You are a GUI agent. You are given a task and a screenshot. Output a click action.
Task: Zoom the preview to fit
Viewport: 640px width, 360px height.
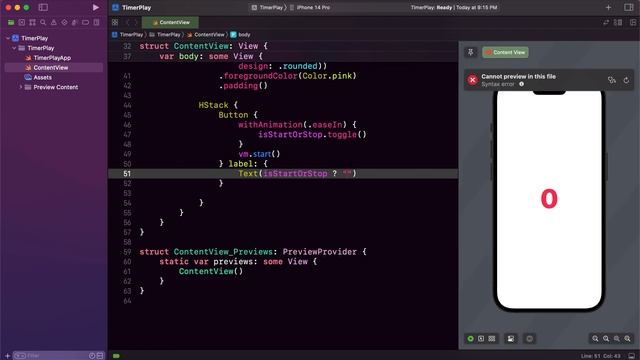click(x=617, y=338)
